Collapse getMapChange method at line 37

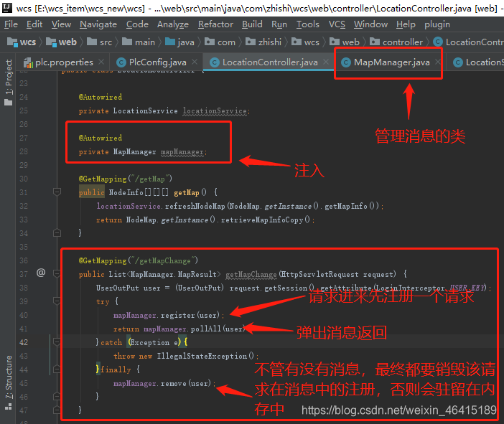tap(57, 273)
